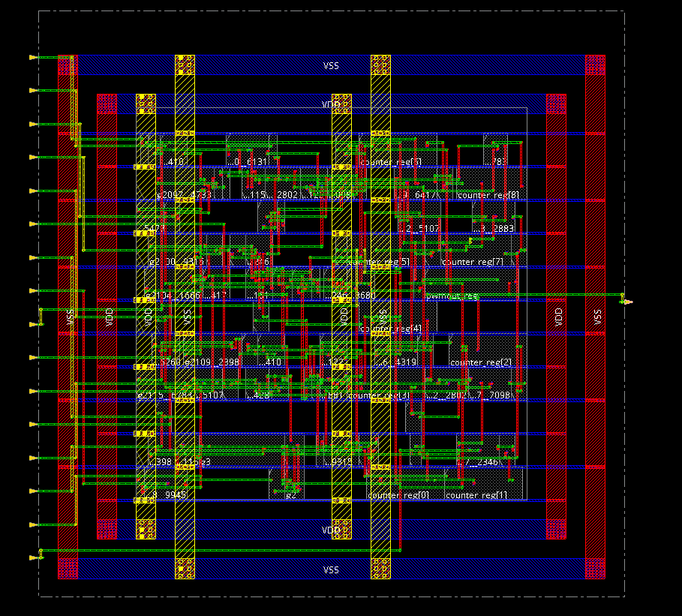Viewport: 682px width, 616px height.
Task: Click VSS label on top power ring
Action: coord(331,66)
